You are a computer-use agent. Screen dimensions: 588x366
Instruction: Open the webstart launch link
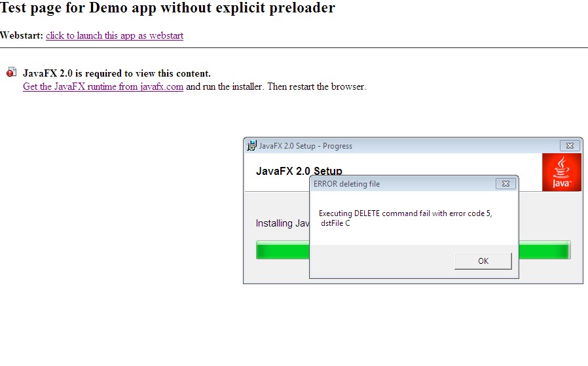115,35
